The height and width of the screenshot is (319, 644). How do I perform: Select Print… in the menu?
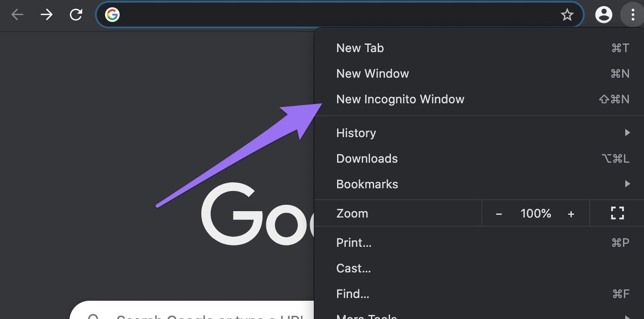point(354,243)
